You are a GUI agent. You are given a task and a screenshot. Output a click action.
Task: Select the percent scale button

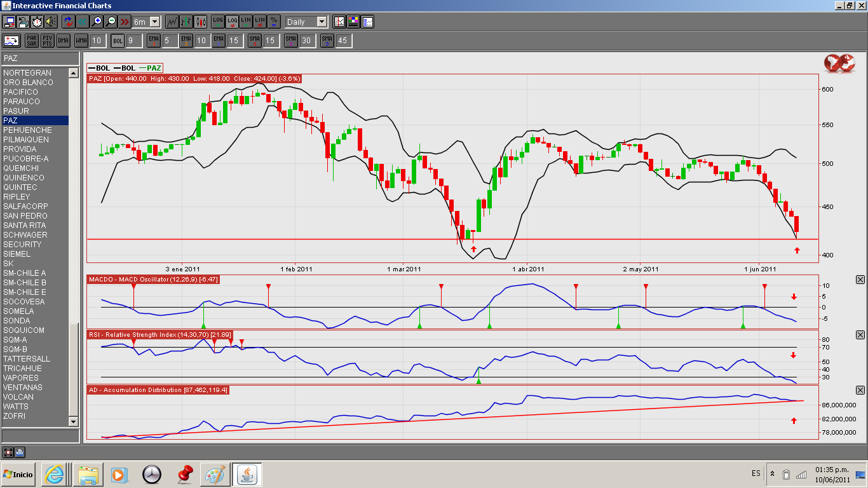tap(274, 22)
